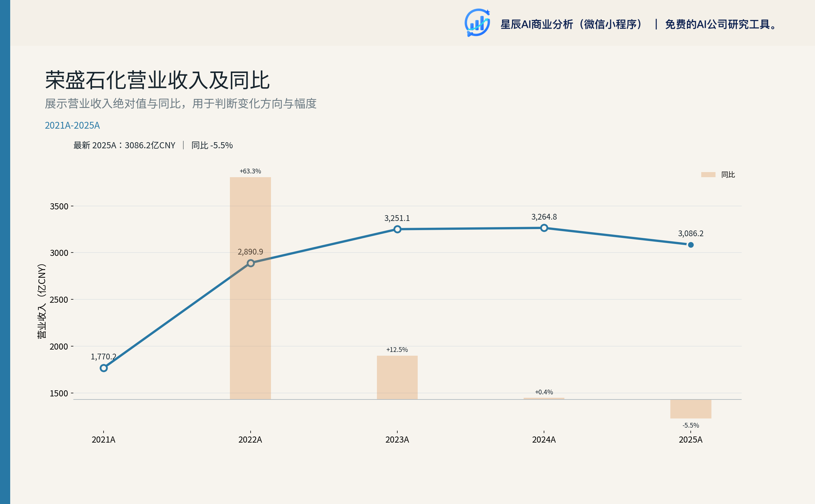Viewport: 815px width, 504px height.
Task: Click the +63.3% percentage label
Action: coord(250,171)
